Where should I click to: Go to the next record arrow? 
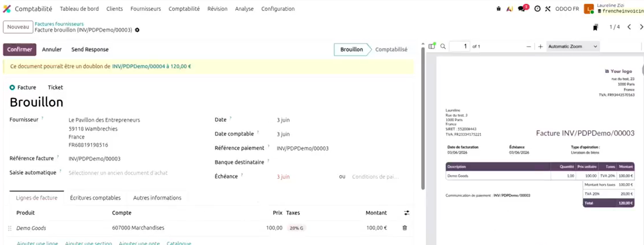click(641, 27)
